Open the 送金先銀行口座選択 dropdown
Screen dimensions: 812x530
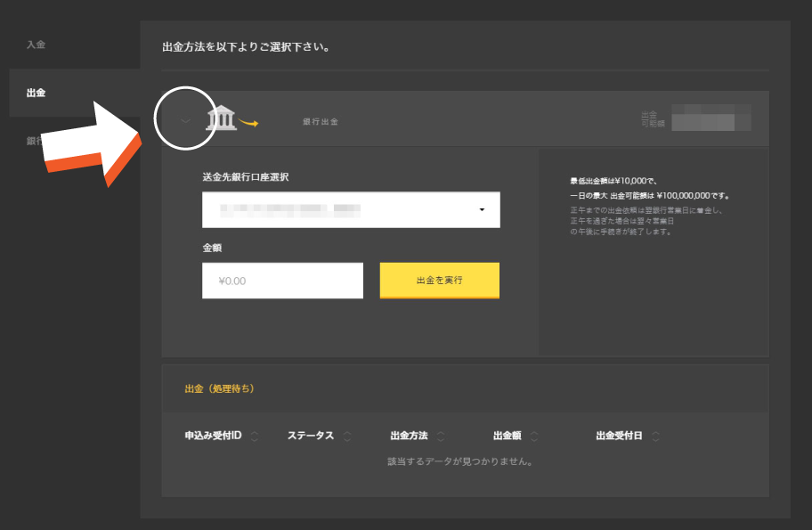(350, 210)
